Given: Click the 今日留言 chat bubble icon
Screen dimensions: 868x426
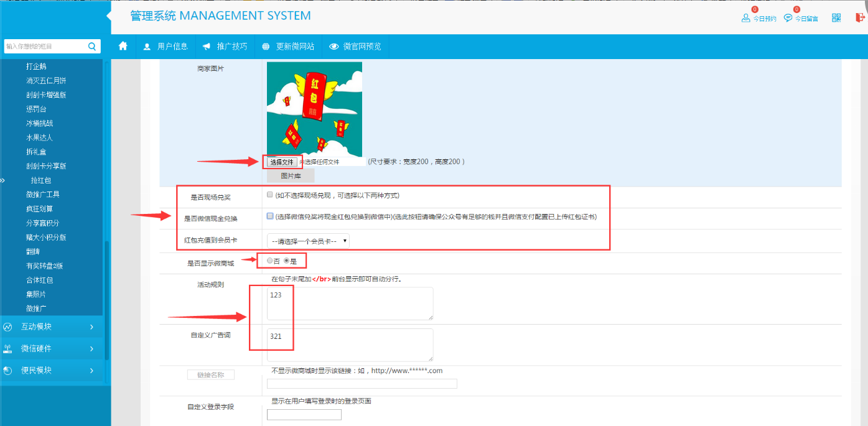Looking at the screenshot, I should coord(788,19).
